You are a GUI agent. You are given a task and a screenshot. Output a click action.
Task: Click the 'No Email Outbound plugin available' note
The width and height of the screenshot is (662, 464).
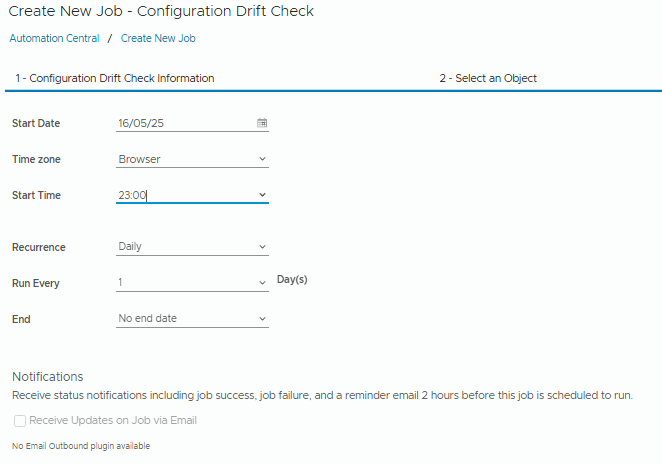[x=81, y=446]
